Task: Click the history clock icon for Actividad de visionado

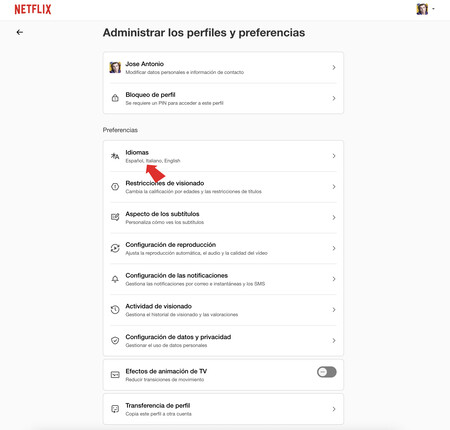Action: pyautogui.click(x=115, y=310)
